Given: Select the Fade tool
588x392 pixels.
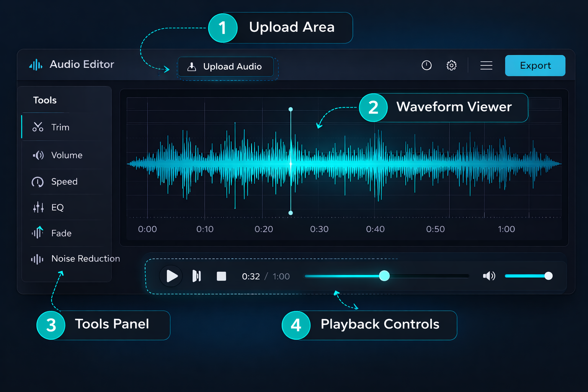Looking at the screenshot, I should point(61,233).
